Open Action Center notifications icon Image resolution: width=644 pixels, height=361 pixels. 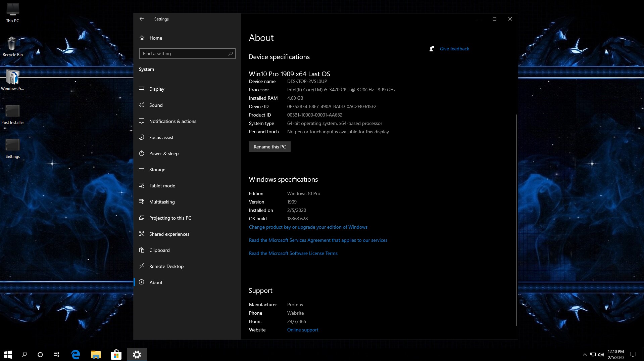pos(633,354)
